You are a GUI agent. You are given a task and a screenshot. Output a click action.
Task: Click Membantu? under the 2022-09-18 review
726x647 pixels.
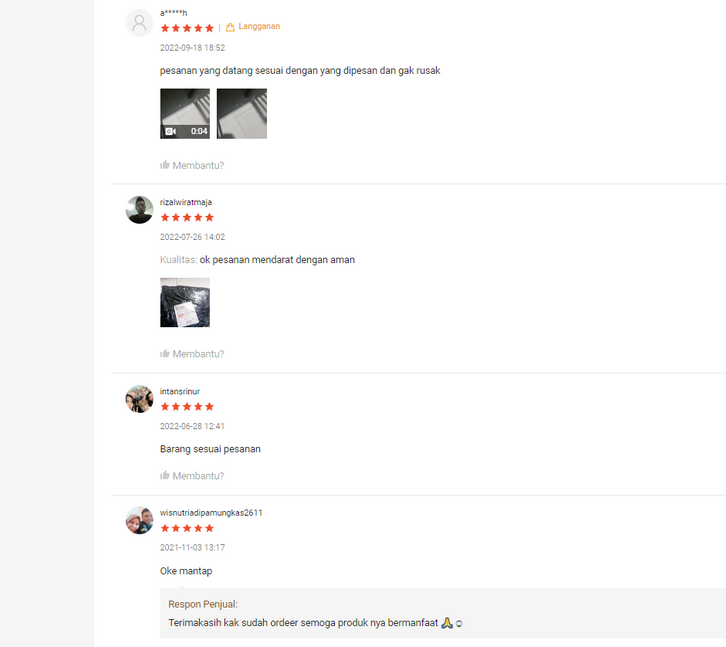pos(198,165)
